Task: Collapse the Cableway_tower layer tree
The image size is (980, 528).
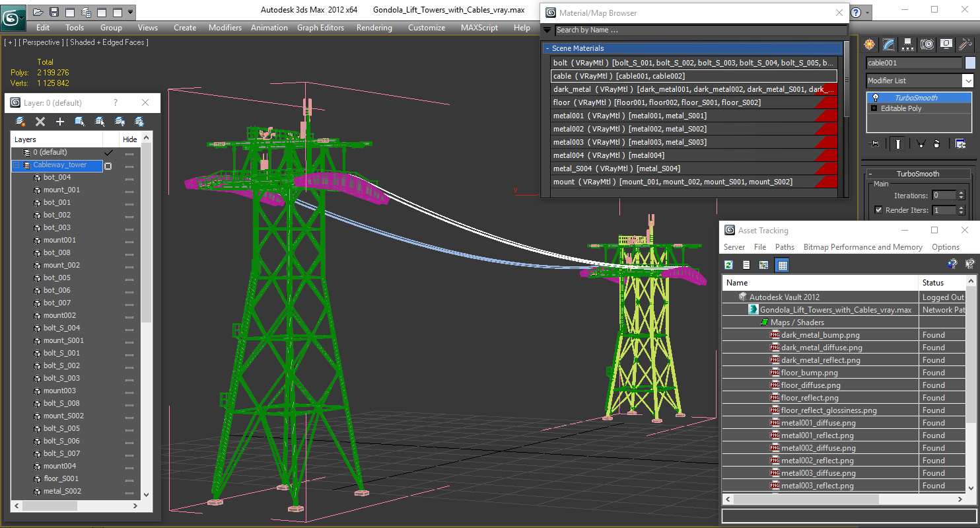Action: [x=17, y=165]
